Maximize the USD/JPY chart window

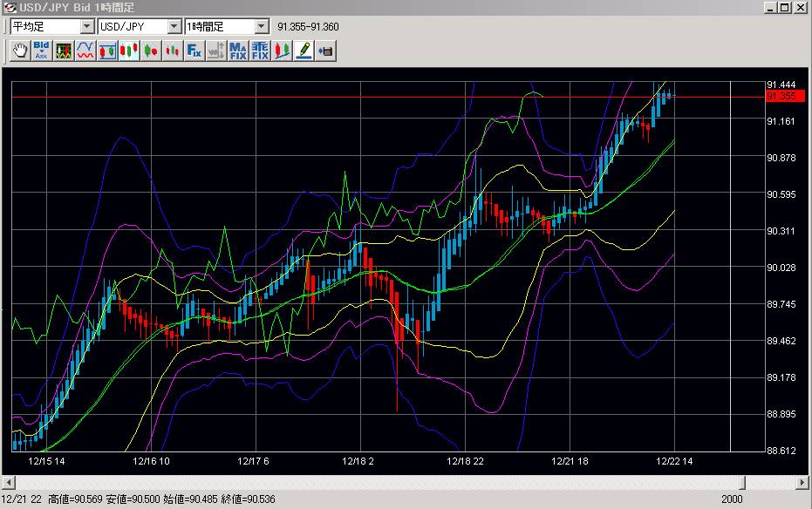[785, 7]
